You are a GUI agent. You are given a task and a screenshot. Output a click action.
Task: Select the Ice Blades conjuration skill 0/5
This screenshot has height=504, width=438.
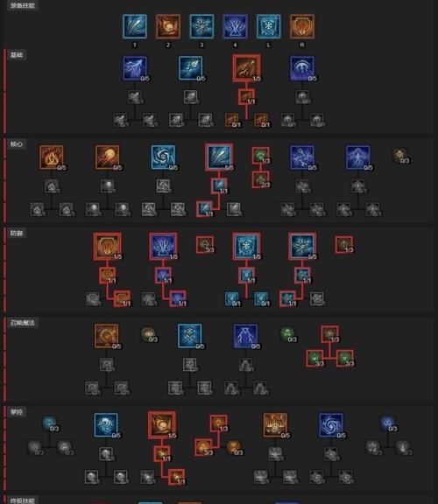[x=190, y=336]
